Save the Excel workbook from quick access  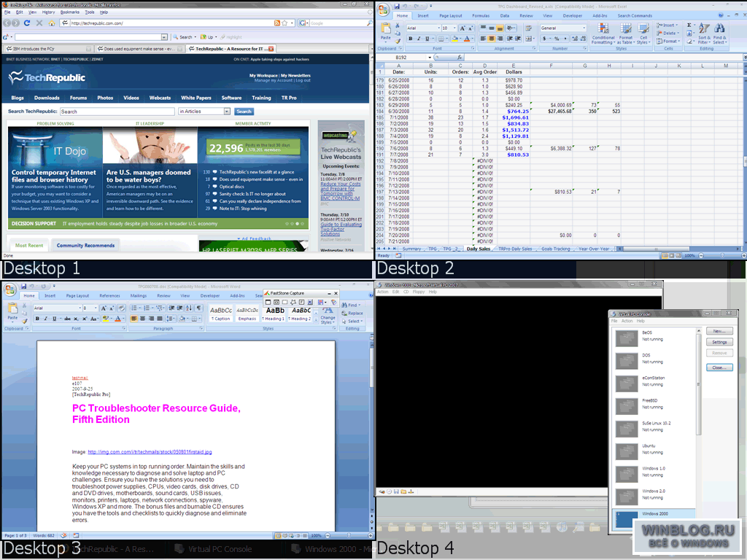point(396,6)
